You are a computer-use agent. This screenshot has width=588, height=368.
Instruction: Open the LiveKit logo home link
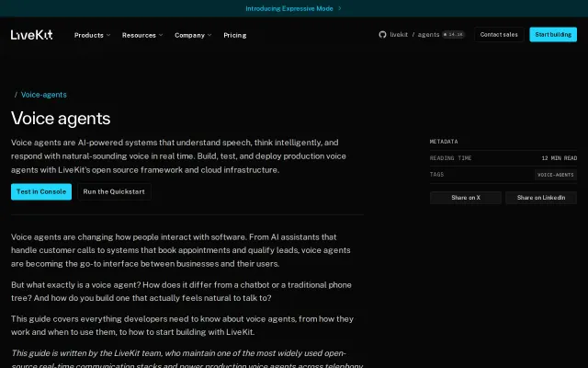(32, 35)
